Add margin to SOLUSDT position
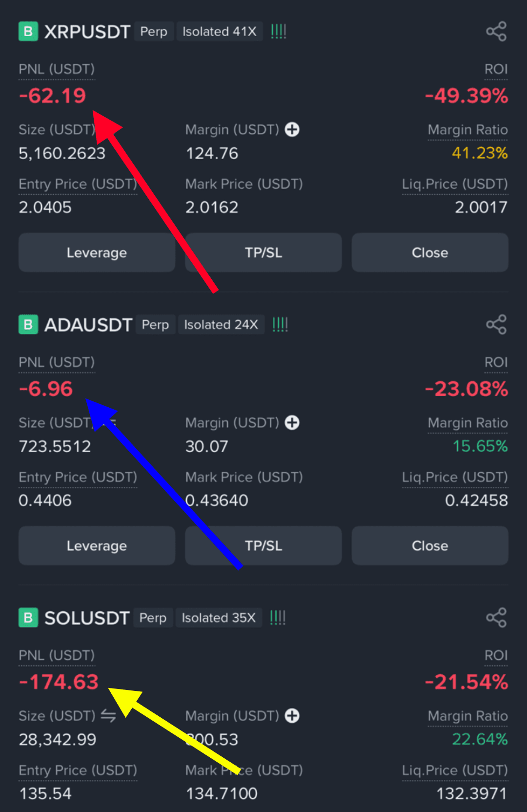 [x=292, y=716]
